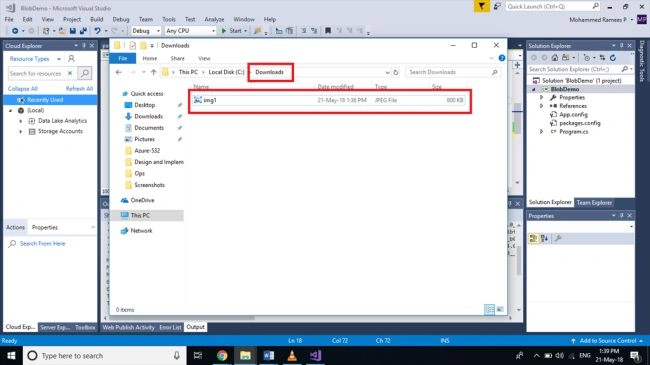Switch to details view icon in File Explorer
This screenshot has height=365, width=650.
[489, 309]
